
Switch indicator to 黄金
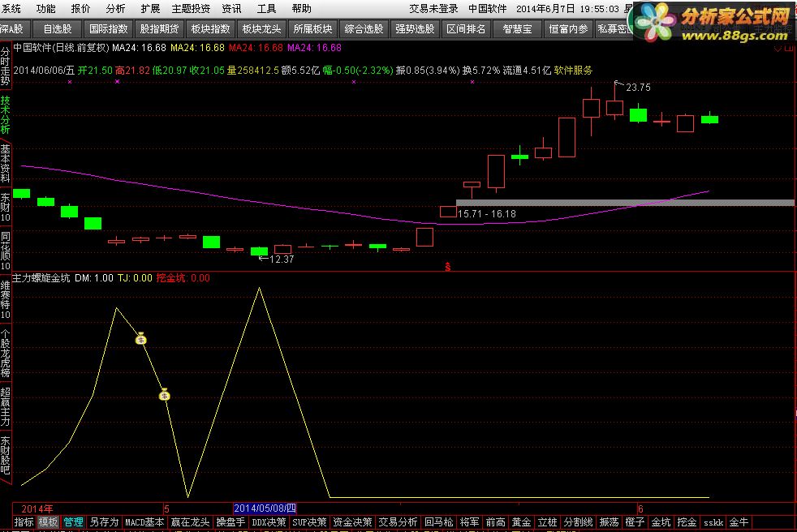[x=521, y=521]
